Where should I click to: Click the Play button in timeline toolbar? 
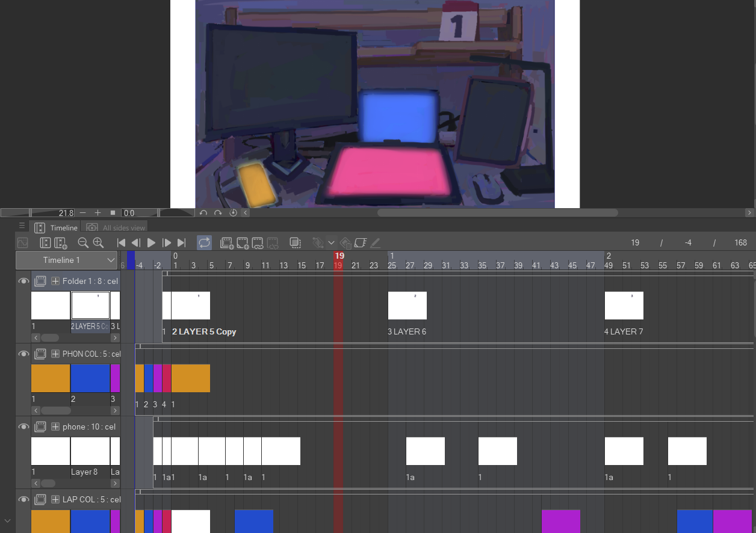(152, 243)
